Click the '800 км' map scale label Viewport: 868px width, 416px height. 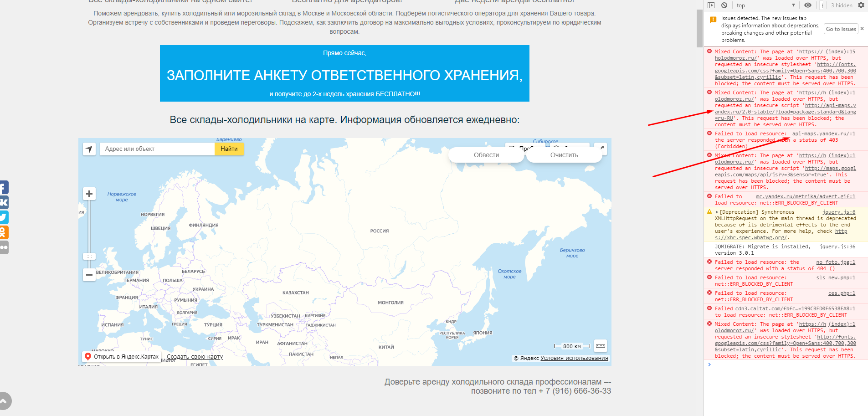572,346
